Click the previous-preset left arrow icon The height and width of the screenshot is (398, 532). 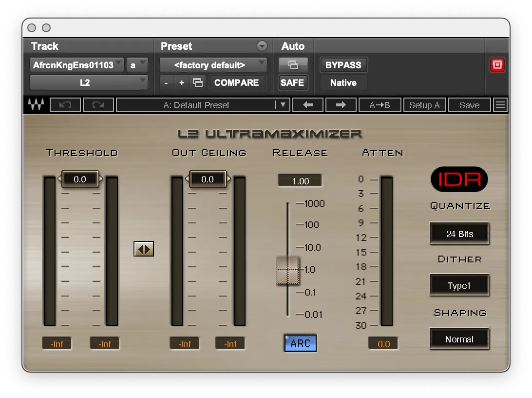(x=308, y=104)
